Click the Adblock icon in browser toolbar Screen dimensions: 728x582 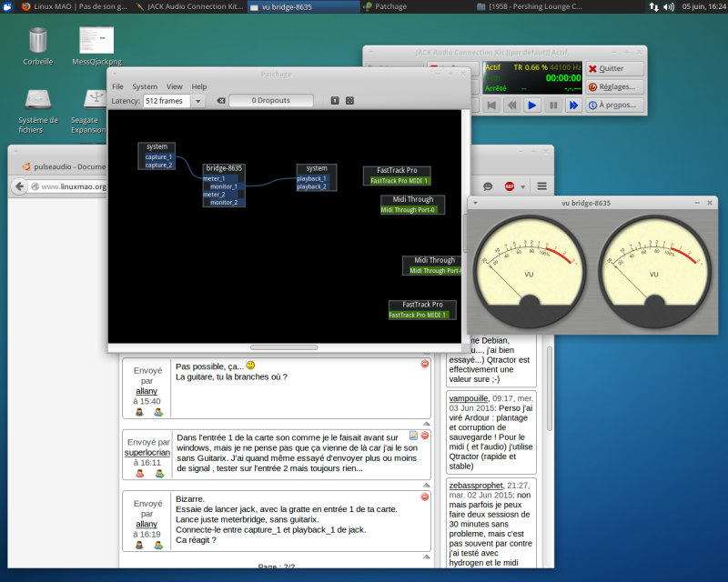(x=511, y=186)
